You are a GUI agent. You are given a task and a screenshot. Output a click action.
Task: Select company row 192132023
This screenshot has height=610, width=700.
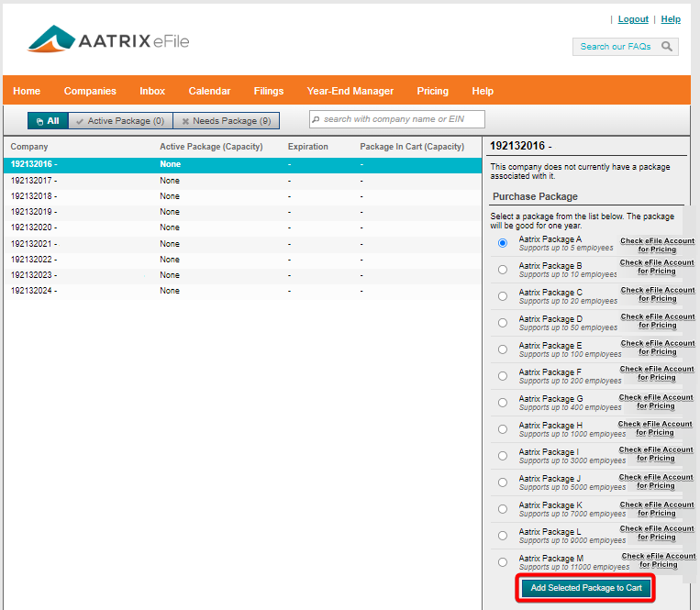point(242,275)
